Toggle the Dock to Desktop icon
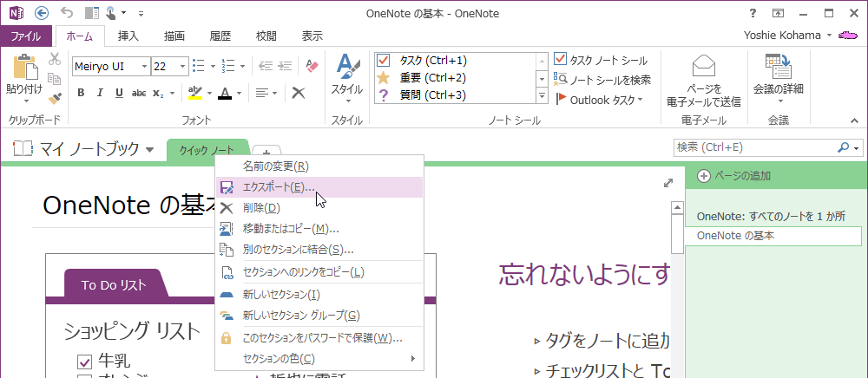The height and width of the screenshot is (378, 868). coord(93,13)
